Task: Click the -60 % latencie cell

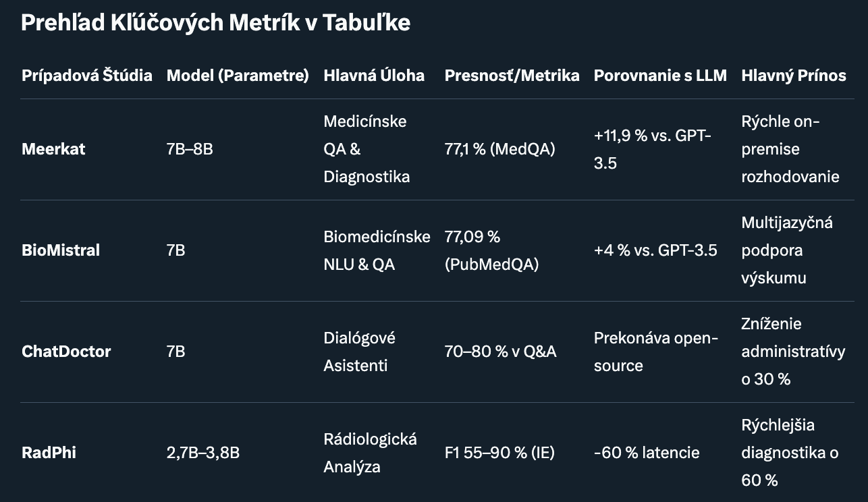Action: pos(647,453)
